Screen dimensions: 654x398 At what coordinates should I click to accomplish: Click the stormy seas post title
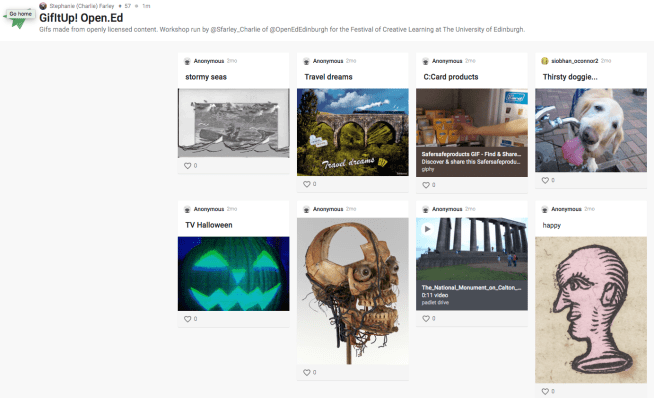coord(206,77)
